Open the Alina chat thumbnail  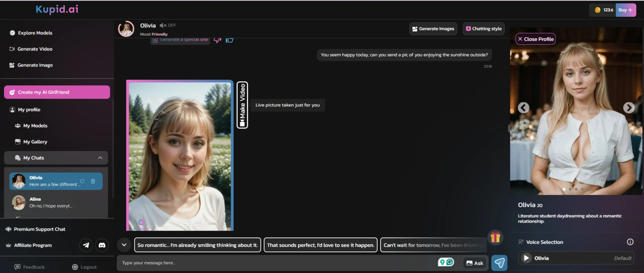[19, 202]
